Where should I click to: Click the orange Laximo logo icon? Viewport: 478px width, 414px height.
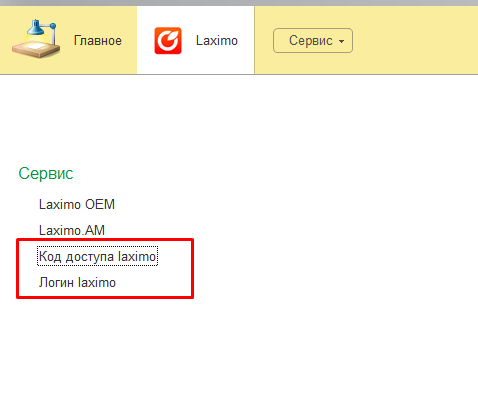[168, 41]
